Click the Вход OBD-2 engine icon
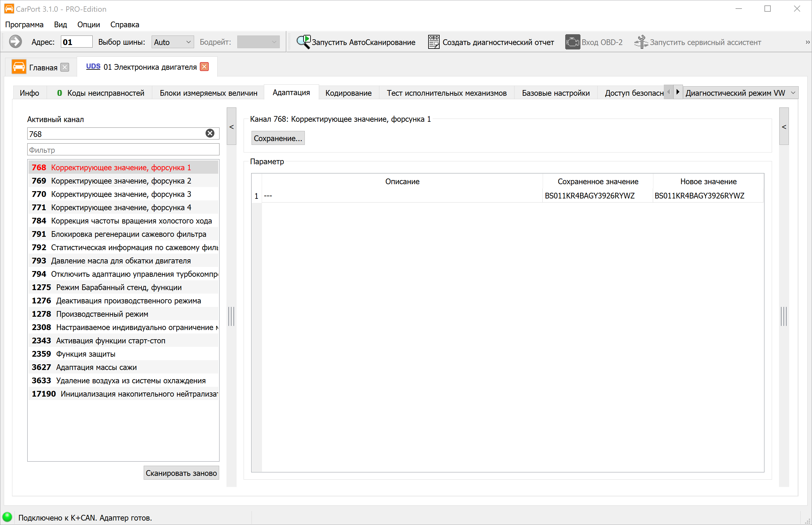Screen dimensions: 812x525 (572, 42)
